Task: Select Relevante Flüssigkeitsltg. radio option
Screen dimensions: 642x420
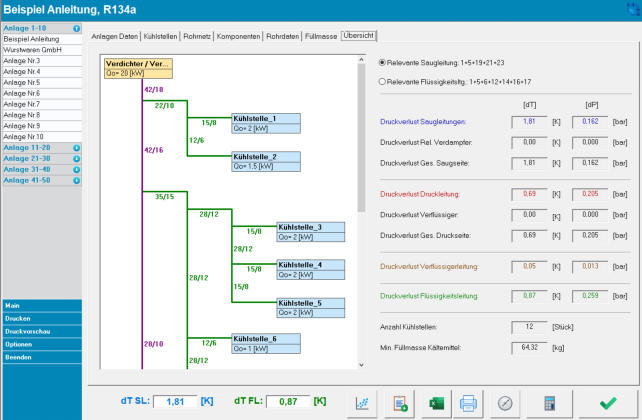Action: (382, 82)
